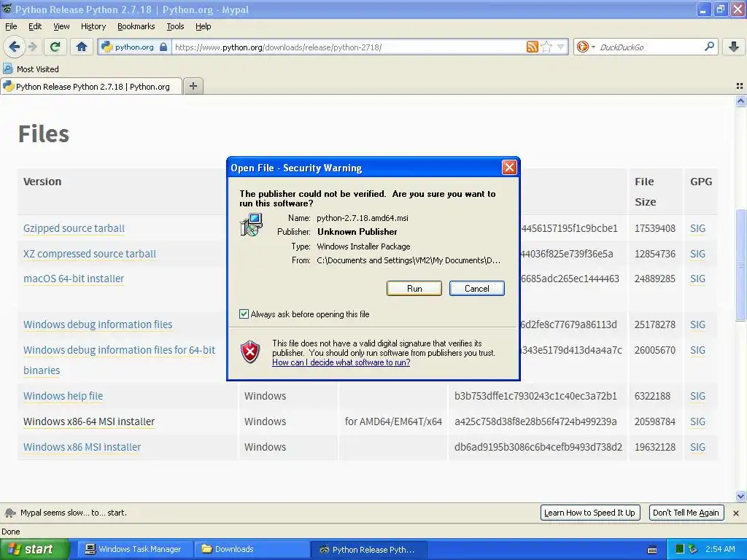Click file size 20598784 cell
This screenshot has height=560, width=747.
tap(654, 421)
